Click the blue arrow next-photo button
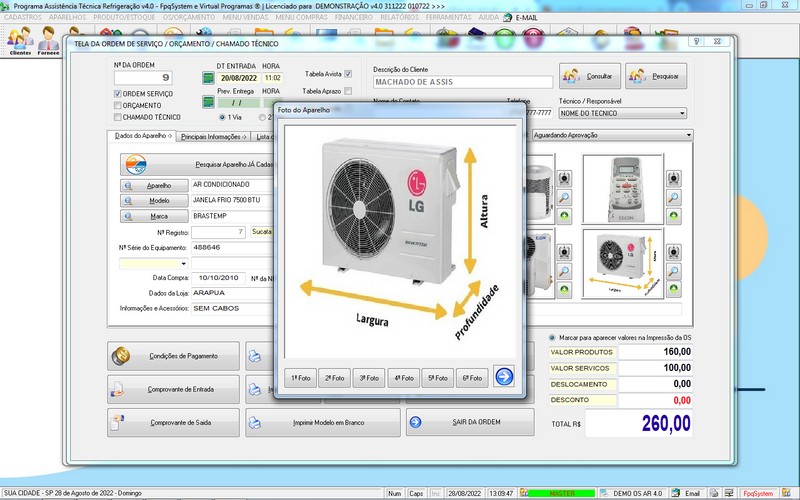 click(x=504, y=377)
